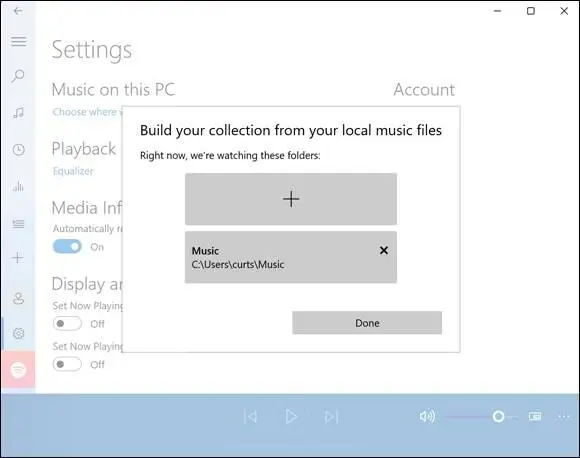
Task: Open the hamburger navigation menu
Action: (x=18, y=41)
